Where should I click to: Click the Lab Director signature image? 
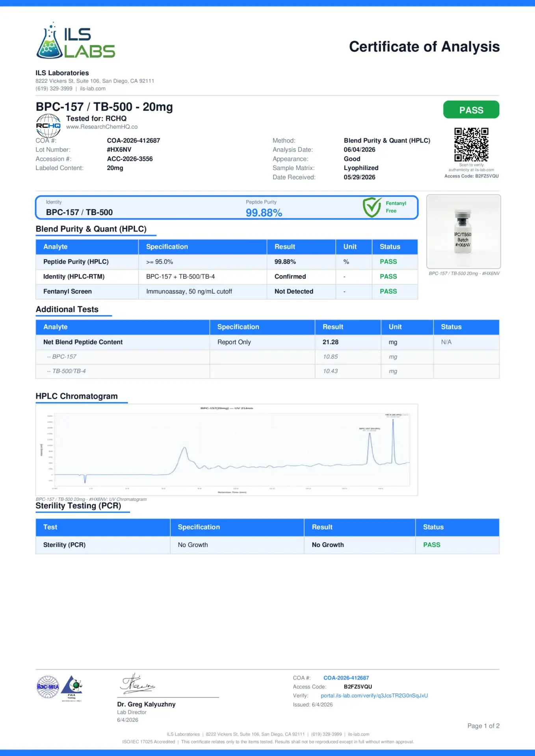point(138,684)
